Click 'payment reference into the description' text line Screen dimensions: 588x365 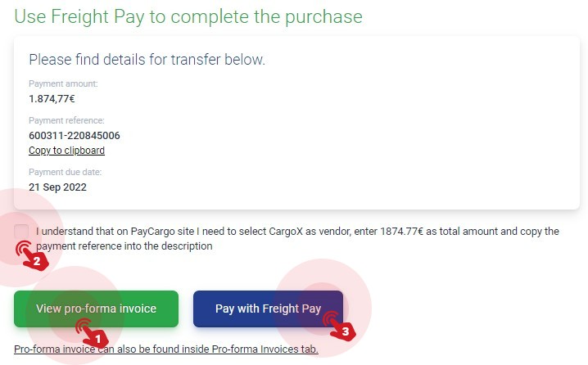click(124, 246)
